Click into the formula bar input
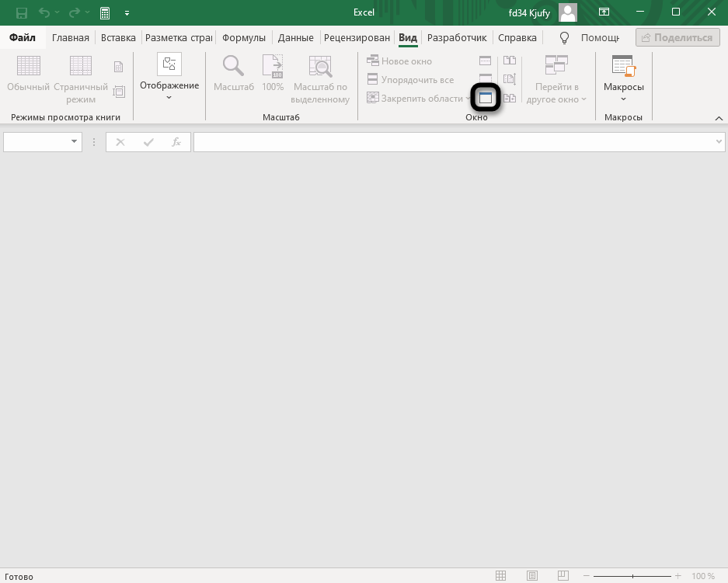 [x=453, y=142]
